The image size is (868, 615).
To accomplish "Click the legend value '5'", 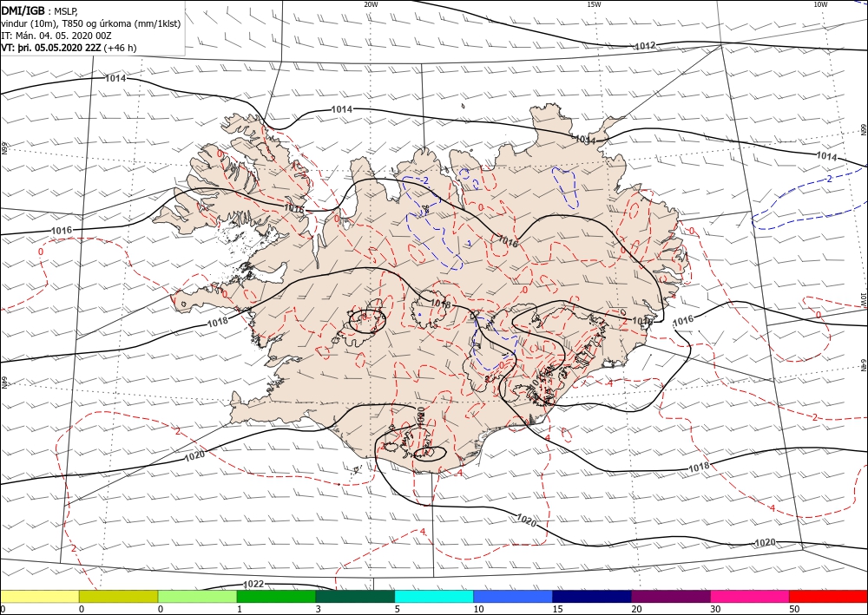I will (397, 610).
